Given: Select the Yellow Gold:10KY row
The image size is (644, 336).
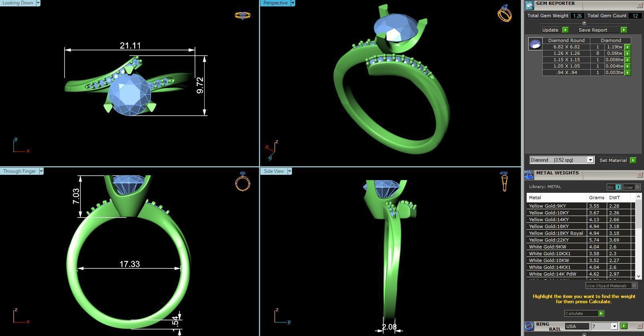Looking at the screenshot, I should click(x=581, y=213).
